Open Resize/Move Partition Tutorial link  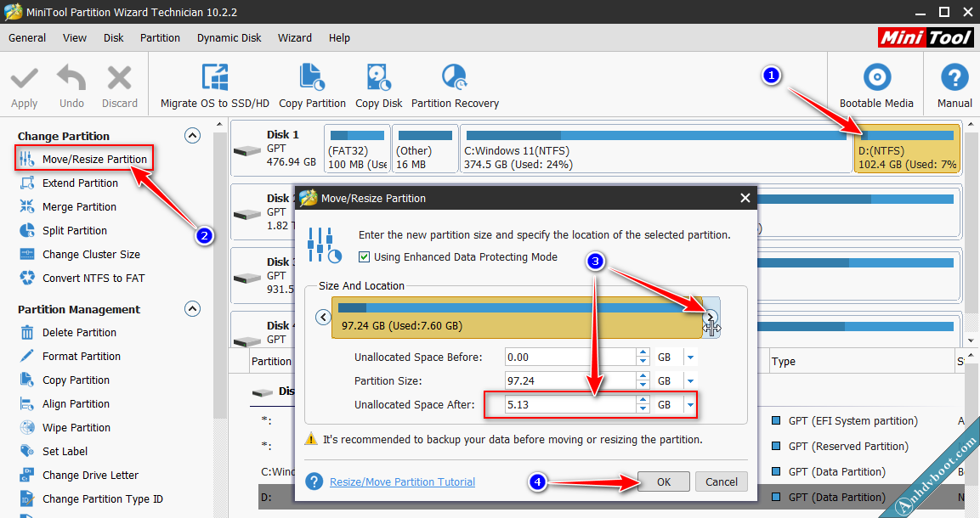pyautogui.click(x=403, y=481)
